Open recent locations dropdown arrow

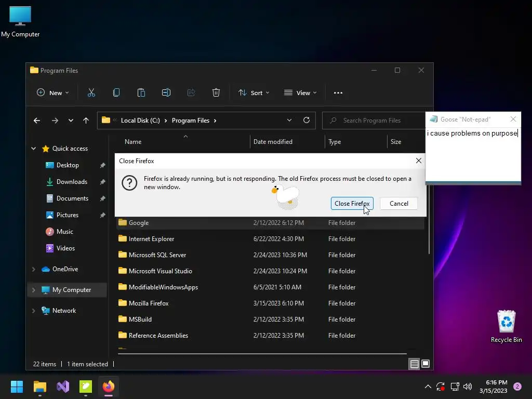[71, 121]
